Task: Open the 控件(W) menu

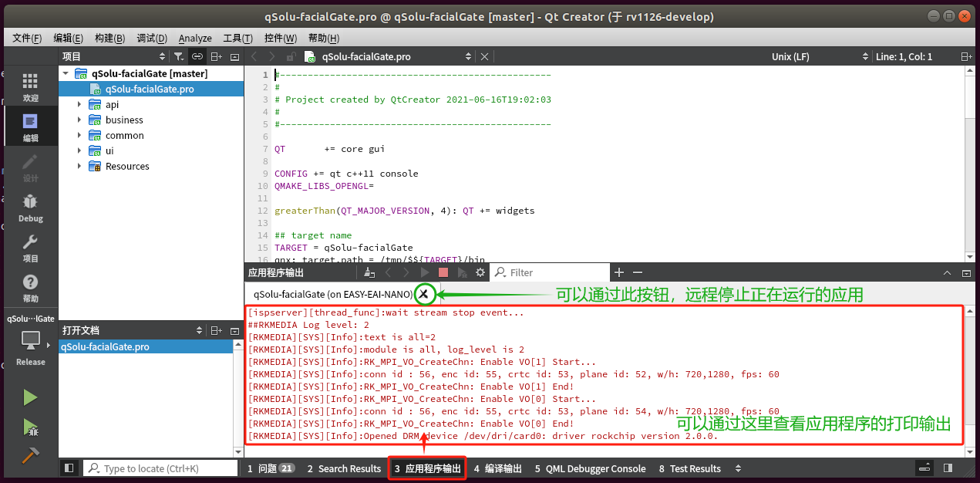Action: 280,38
